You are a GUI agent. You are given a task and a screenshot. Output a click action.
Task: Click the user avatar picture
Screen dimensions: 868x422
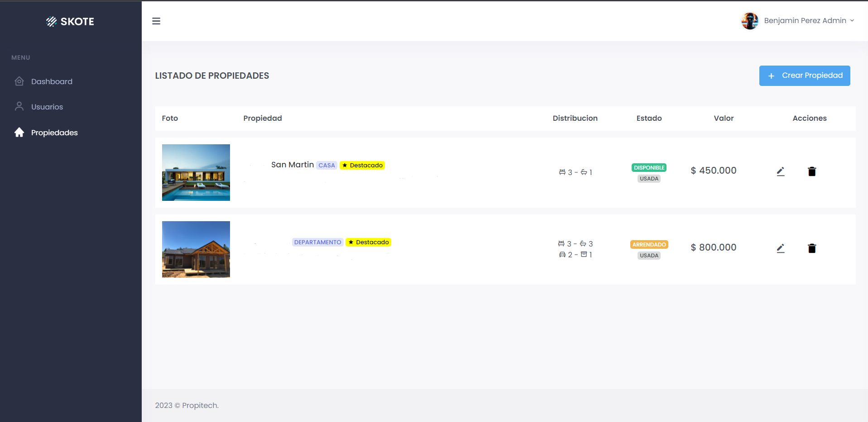click(749, 21)
